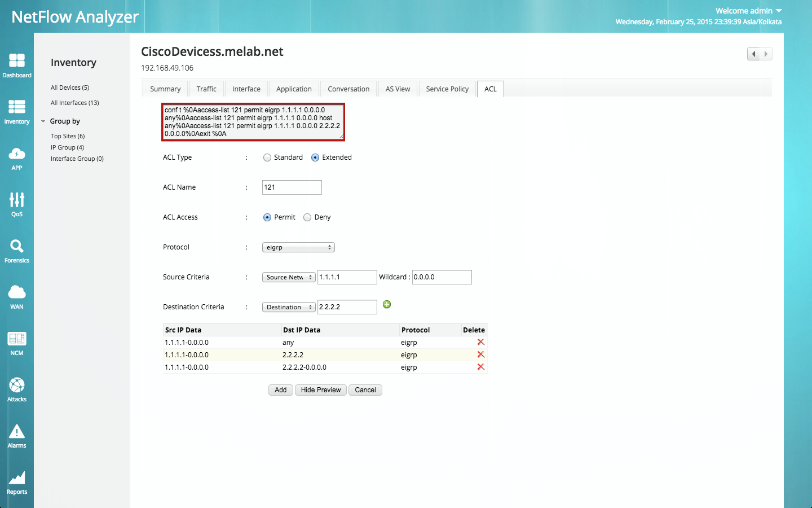Open Interface Group (0) link
Viewport: 812px width, 508px height.
(x=77, y=159)
